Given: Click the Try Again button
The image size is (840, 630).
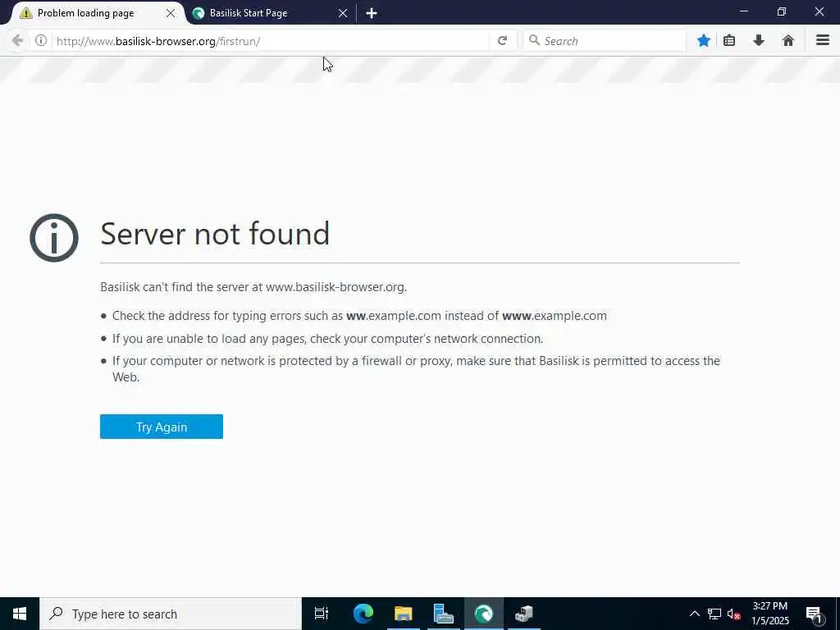Looking at the screenshot, I should click(x=162, y=427).
